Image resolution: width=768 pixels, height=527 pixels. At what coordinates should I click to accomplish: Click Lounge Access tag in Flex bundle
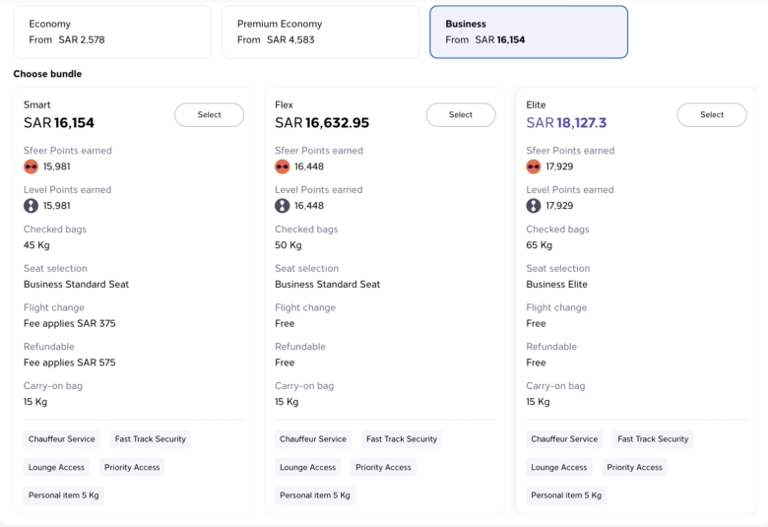(x=308, y=467)
